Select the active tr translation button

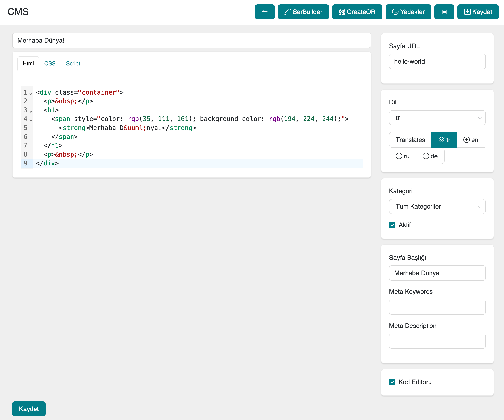(444, 140)
